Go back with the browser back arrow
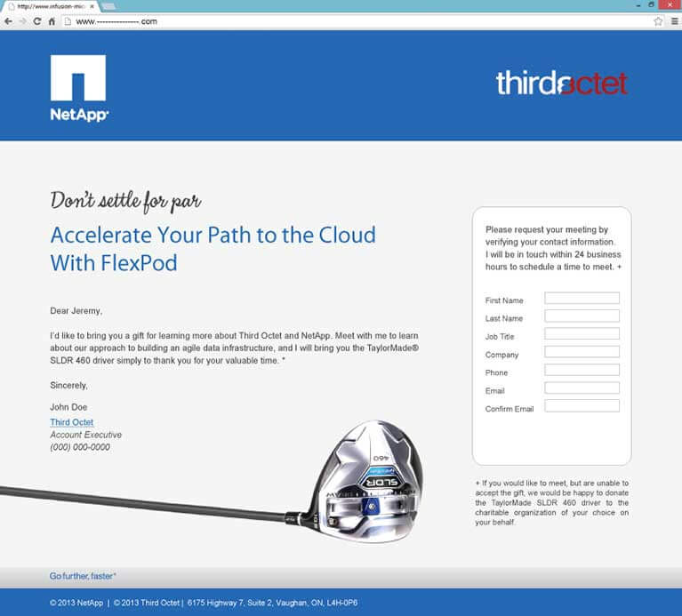The image size is (682, 616). (x=8, y=21)
